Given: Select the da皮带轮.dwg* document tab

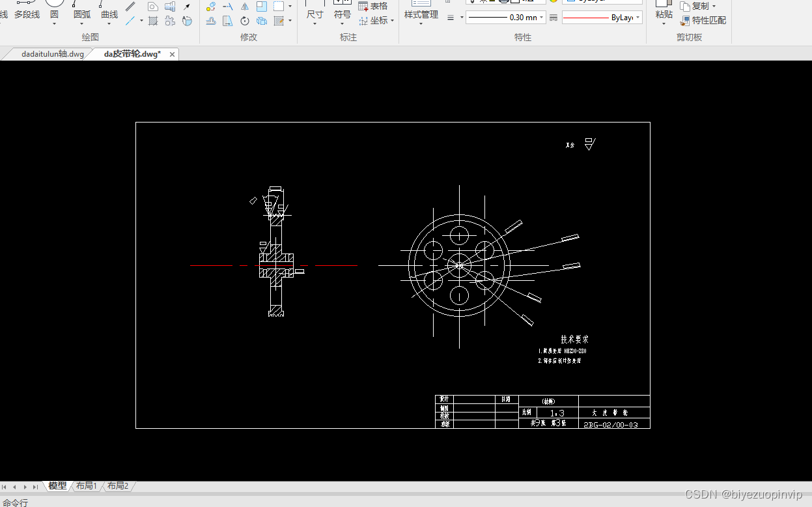Looking at the screenshot, I should click(132, 54).
